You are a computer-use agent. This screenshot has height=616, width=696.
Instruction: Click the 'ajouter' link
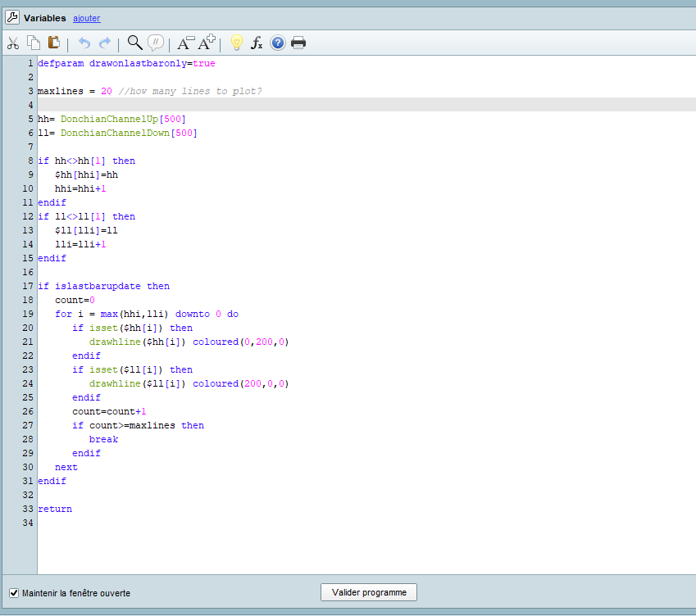click(86, 18)
